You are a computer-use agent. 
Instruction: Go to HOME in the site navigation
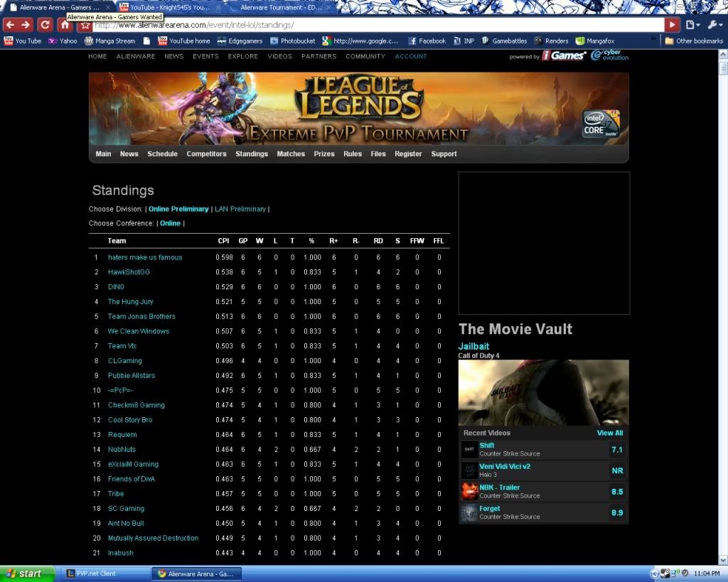(97, 56)
